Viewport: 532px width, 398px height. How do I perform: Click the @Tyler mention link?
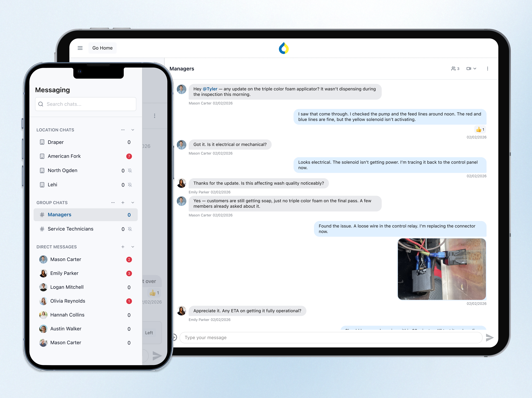(x=210, y=89)
